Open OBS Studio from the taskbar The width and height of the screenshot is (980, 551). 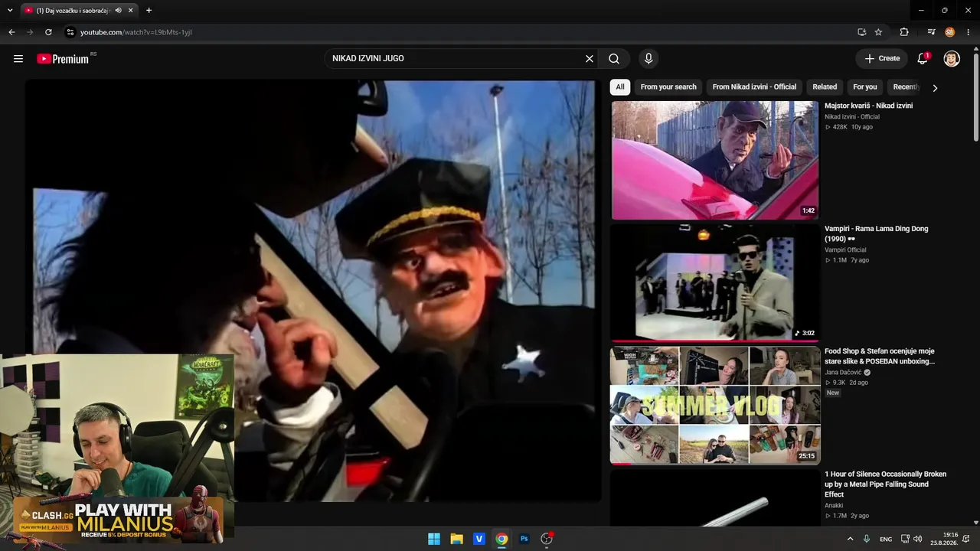tap(547, 539)
